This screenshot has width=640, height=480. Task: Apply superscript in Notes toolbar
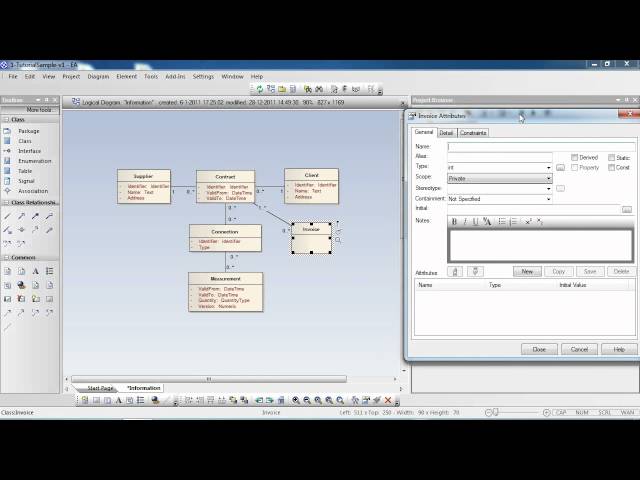click(x=528, y=222)
